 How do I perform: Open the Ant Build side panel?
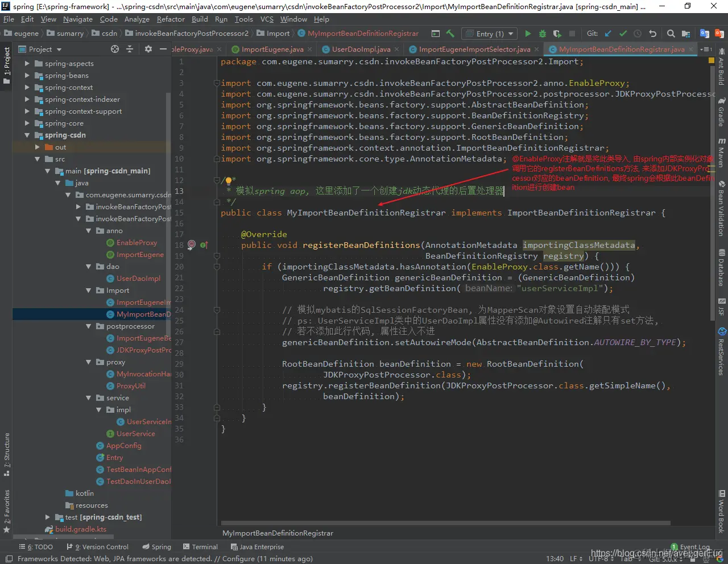pos(721,67)
